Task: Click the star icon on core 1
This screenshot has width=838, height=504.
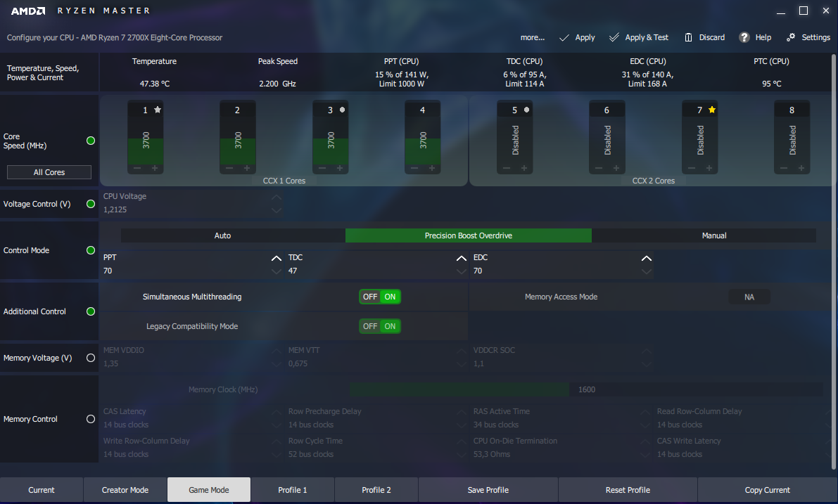Action: point(158,110)
